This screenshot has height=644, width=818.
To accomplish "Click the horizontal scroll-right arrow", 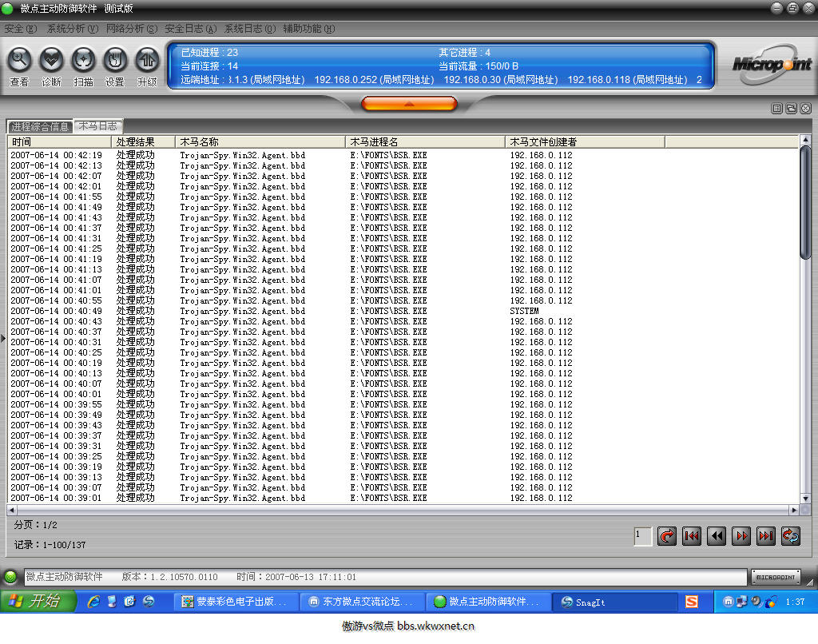I will [x=794, y=510].
